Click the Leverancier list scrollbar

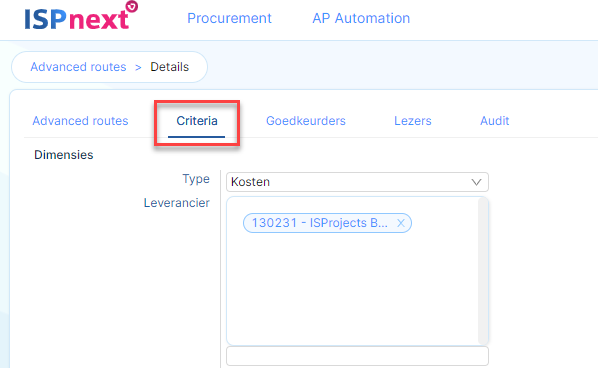(483, 271)
